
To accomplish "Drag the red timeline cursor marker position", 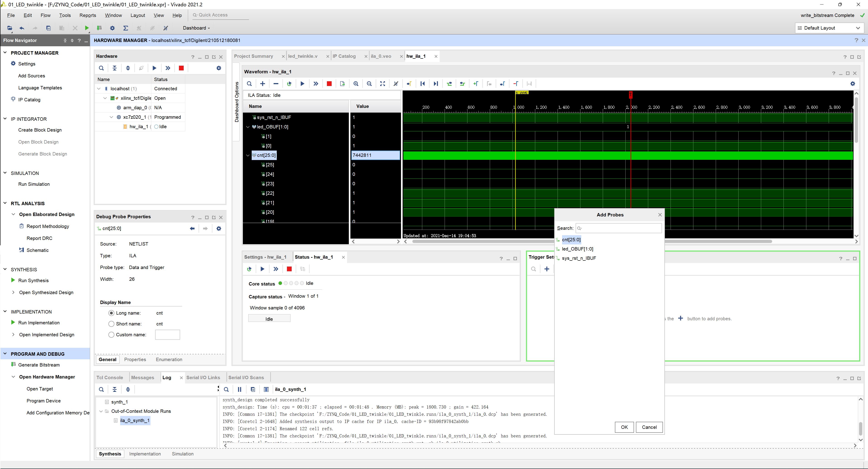I will point(630,94).
